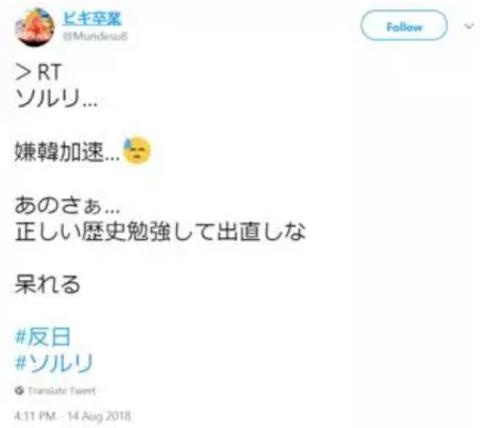Click the globe icon beside Translate Tweet
The width and height of the screenshot is (480, 428).
tap(19, 390)
